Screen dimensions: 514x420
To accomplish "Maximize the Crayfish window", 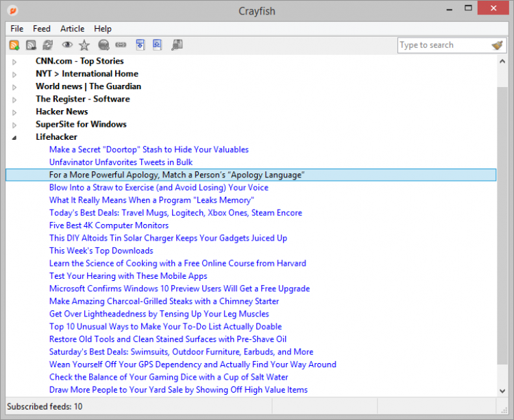I will coord(468,8).
